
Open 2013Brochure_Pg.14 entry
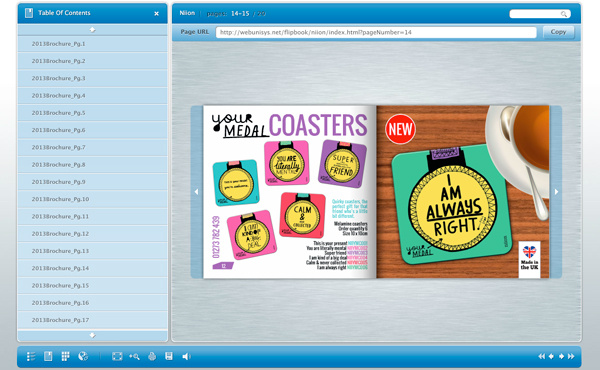92,268
